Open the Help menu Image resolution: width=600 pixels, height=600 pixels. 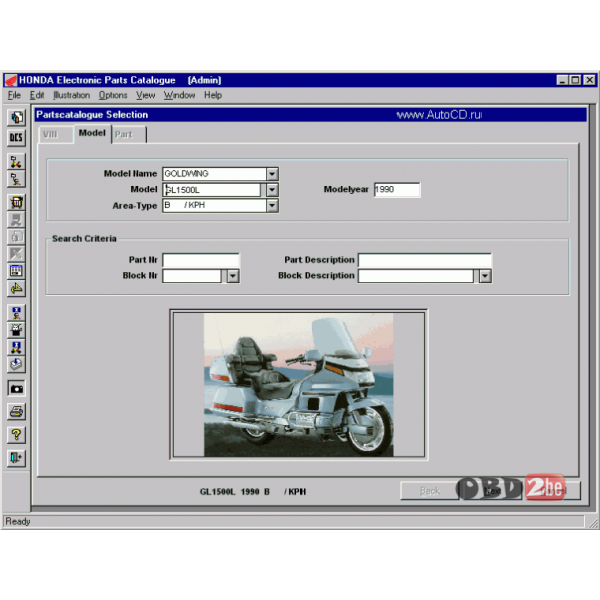click(x=213, y=95)
